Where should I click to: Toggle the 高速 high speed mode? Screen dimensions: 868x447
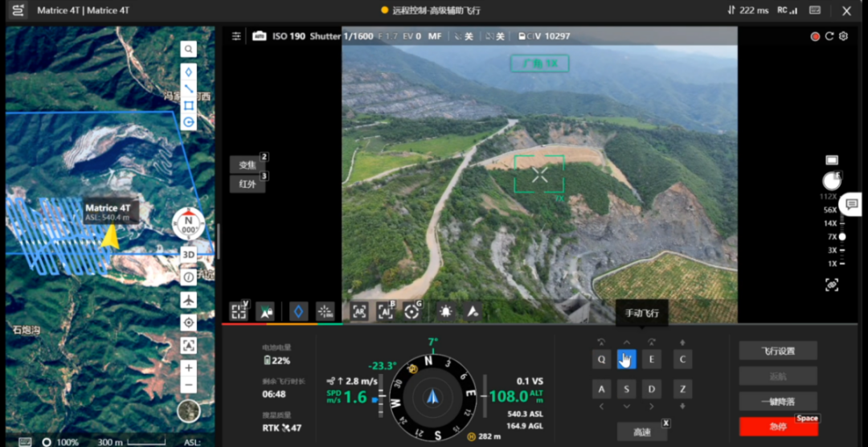click(642, 432)
